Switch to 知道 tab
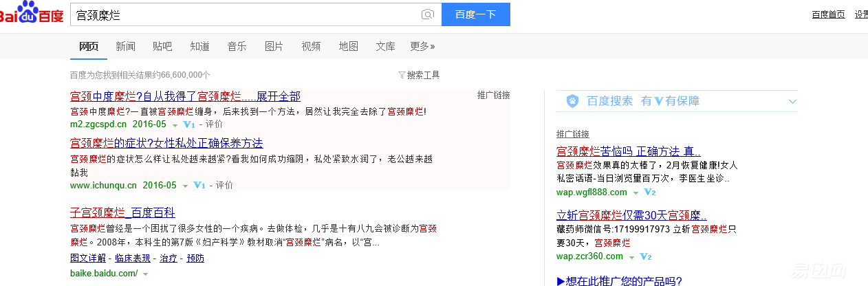The image size is (868, 286). (x=199, y=46)
